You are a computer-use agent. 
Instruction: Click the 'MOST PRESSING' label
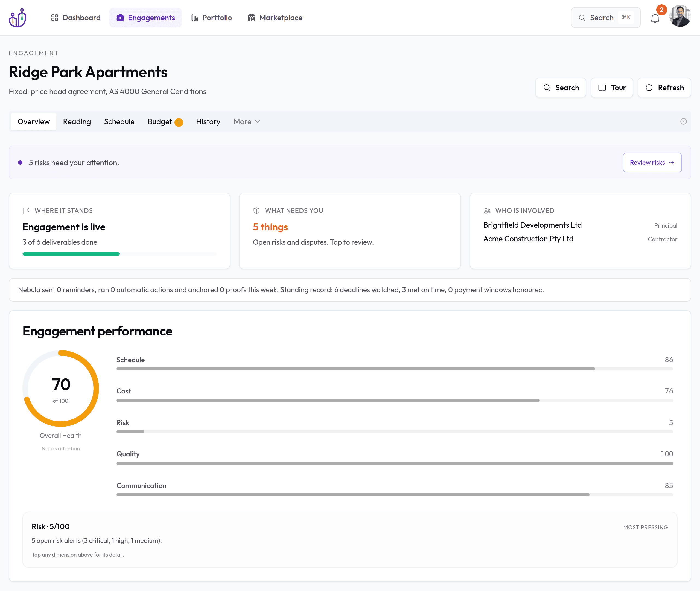(x=645, y=527)
